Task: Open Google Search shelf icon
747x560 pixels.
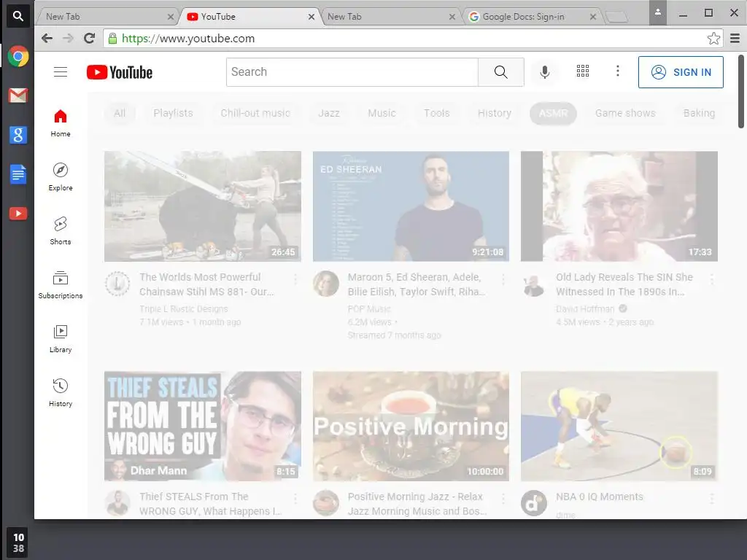Action: click(18, 135)
